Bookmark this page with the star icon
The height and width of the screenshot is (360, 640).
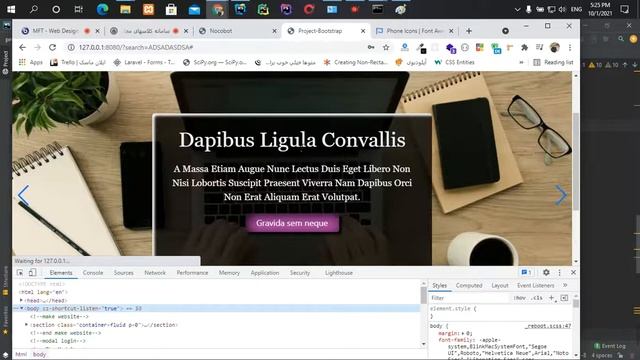tap(386, 47)
